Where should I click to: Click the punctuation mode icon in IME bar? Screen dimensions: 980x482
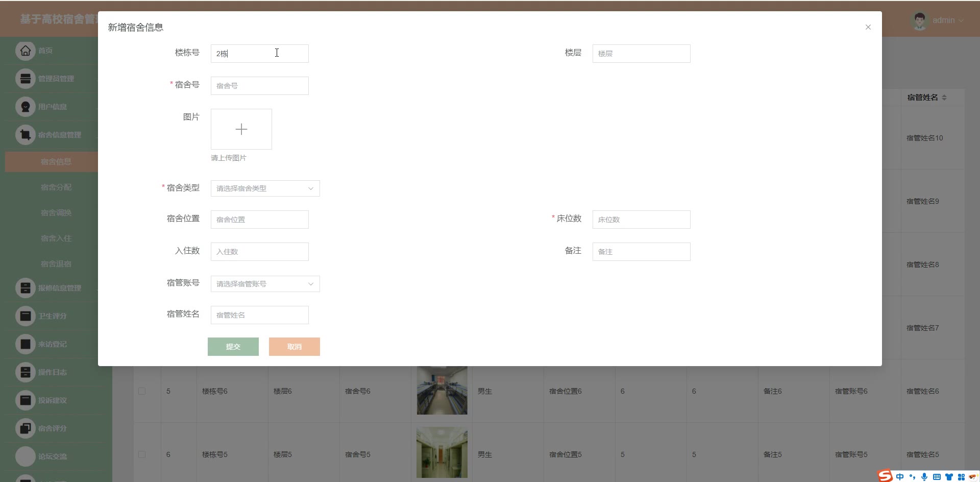pyautogui.click(x=912, y=477)
